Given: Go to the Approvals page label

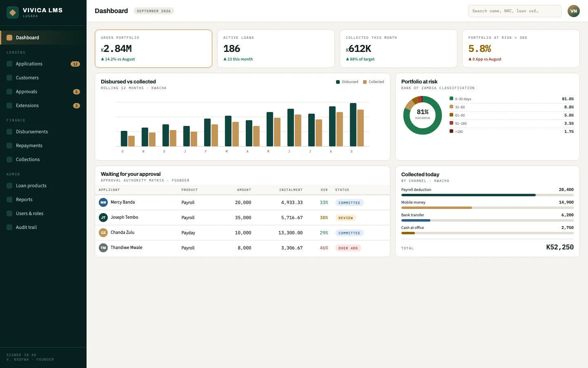Looking at the screenshot, I should [27, 92].
